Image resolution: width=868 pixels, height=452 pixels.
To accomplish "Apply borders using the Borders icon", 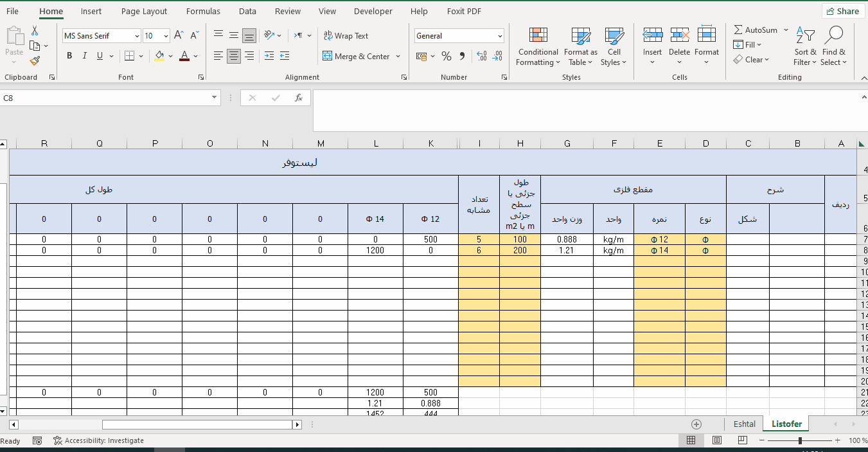I will (129, 56).
